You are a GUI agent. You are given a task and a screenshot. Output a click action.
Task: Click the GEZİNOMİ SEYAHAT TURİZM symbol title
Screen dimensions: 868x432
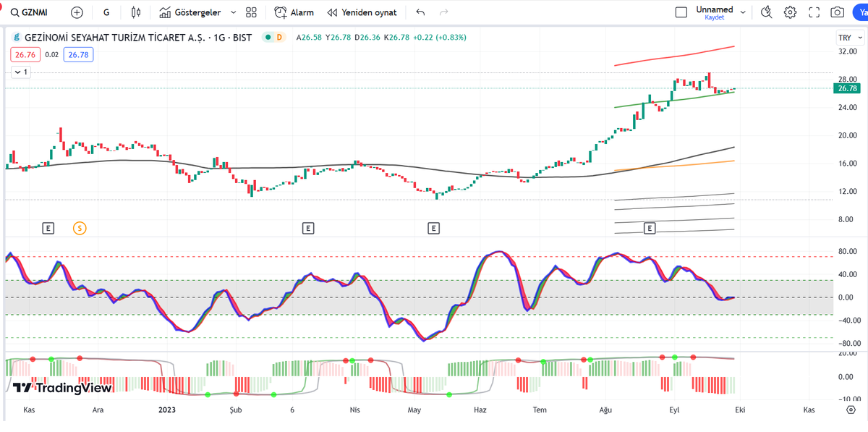point(138,38)
